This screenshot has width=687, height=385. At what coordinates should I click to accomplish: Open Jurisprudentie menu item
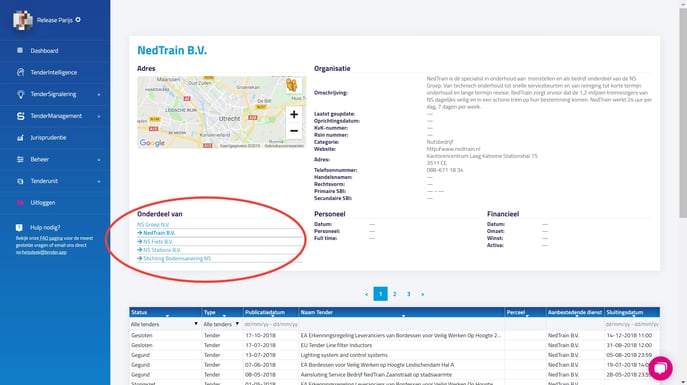tap(48, 138)
